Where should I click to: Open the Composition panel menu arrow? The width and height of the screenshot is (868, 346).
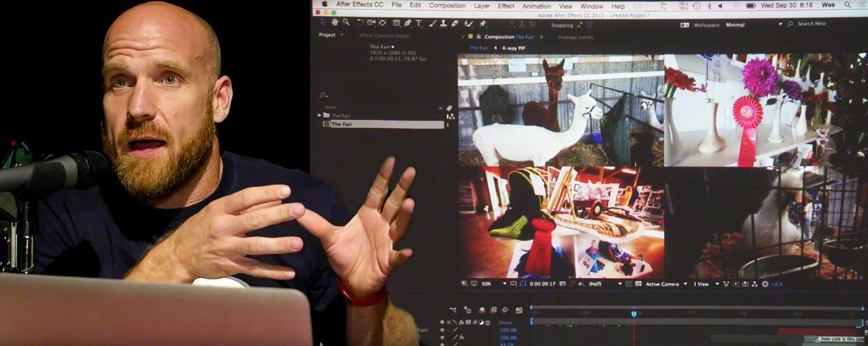click(x=541, y=37)
